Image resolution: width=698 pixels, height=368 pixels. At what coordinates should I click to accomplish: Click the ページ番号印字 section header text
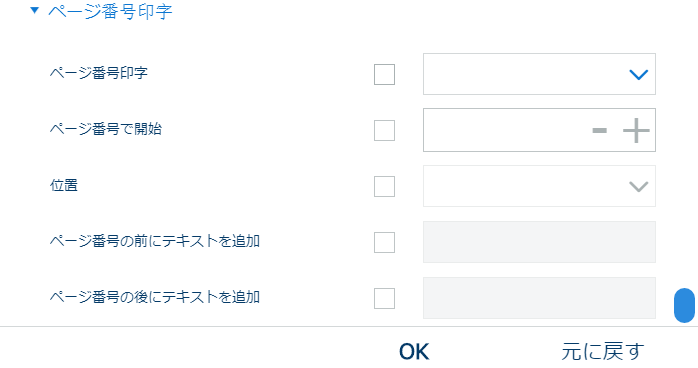110,11
